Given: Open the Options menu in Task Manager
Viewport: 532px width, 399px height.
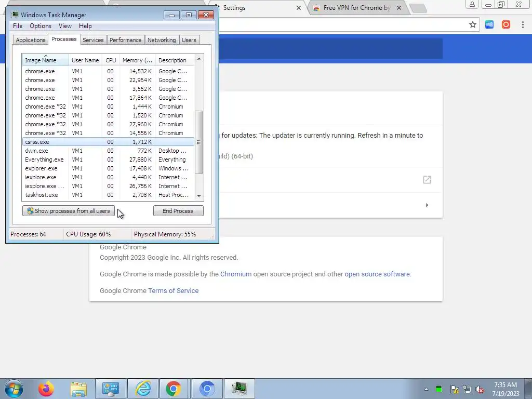Looking at the screenshot, I should point(41,26).
